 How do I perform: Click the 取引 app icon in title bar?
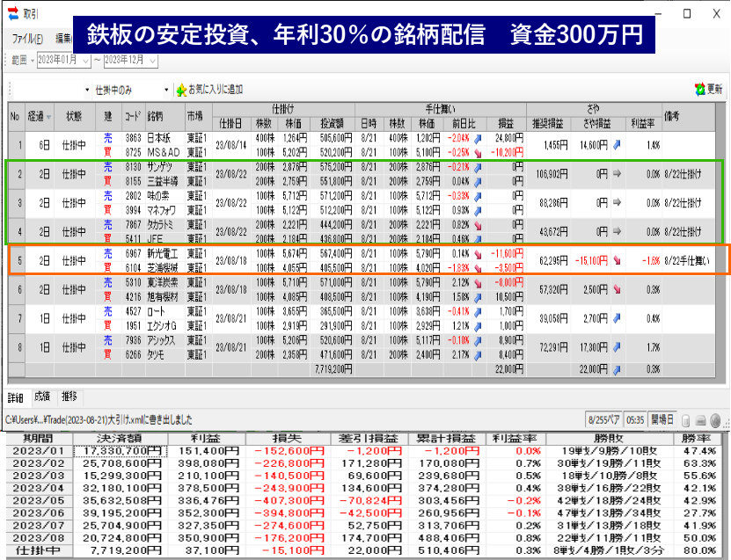(x=11, y=13)
